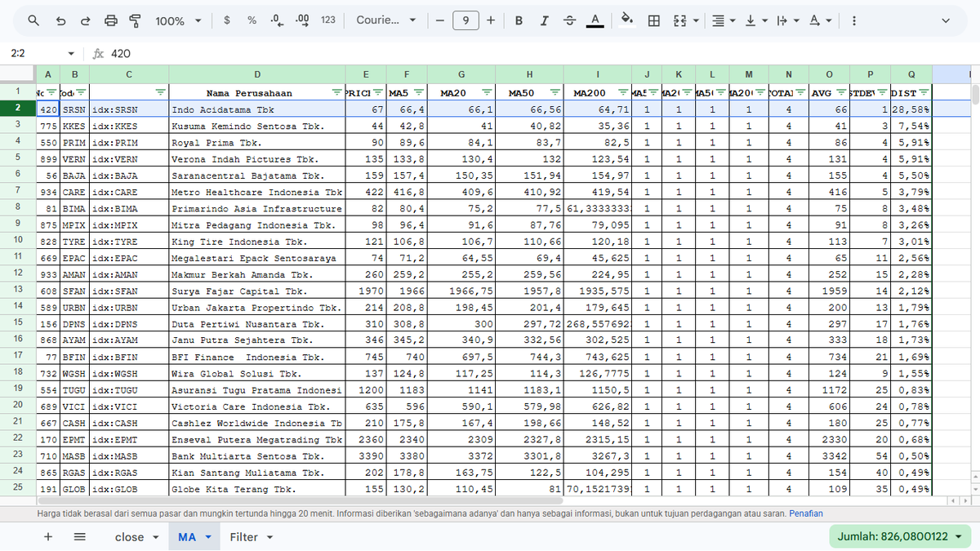The height and width of the screenshot is (551, 980).
Task: Open the vertical align dropdown
Action: click(755, 20)
